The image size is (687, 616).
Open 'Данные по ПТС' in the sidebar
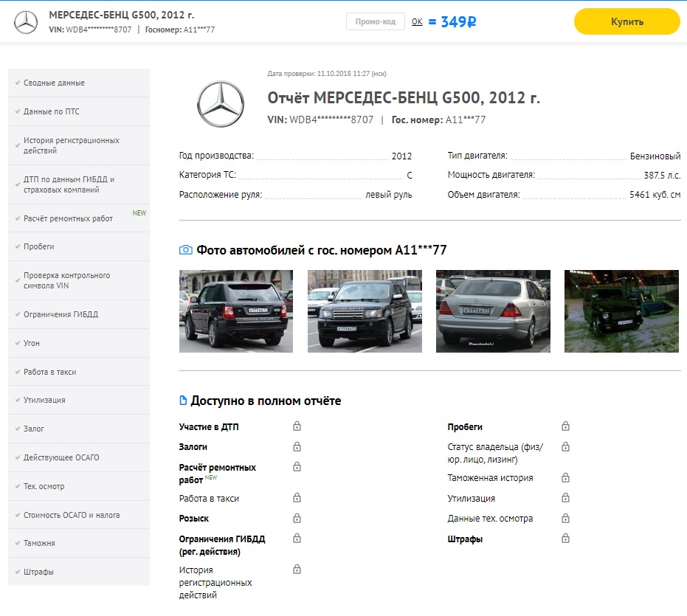tap(79, 111)
